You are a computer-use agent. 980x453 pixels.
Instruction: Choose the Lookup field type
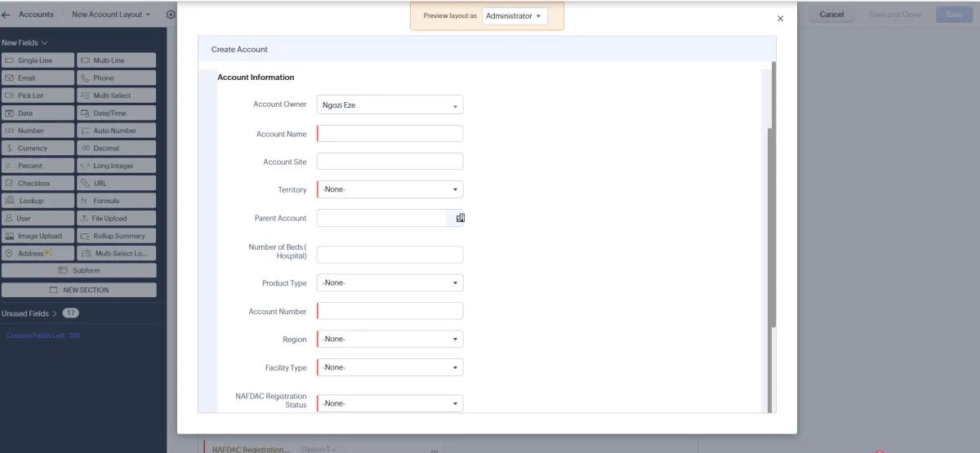38,201
